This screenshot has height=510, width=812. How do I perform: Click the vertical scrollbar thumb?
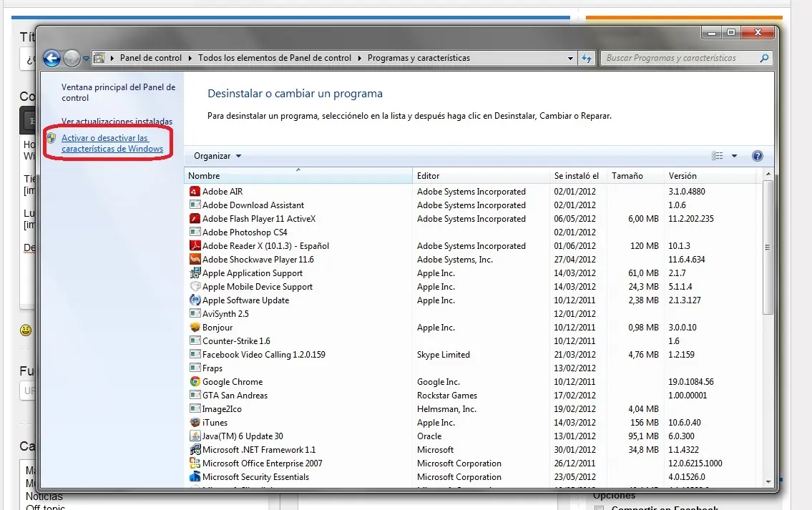pos(768,247)
